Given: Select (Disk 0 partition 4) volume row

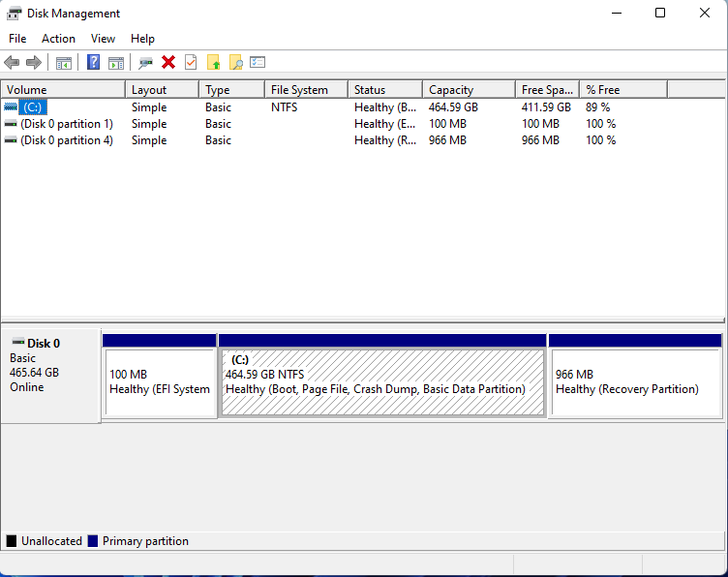Looking at the screenshot, I should pos(67,140).
